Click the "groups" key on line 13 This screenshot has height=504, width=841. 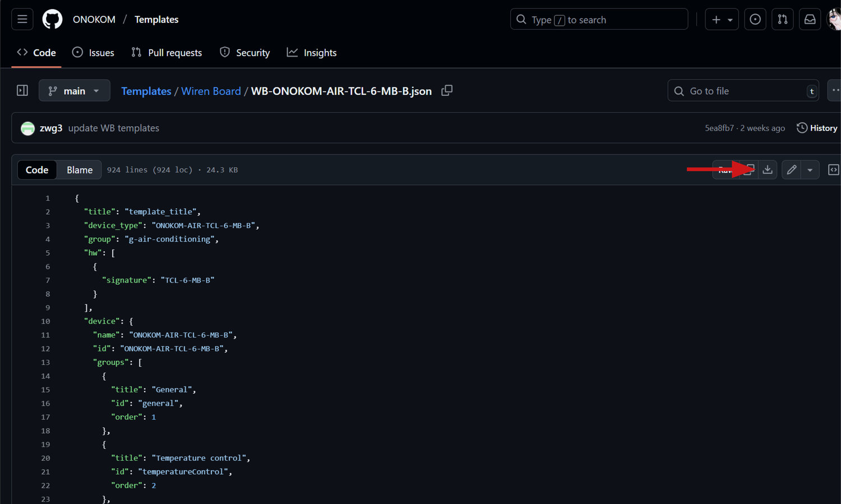pyautogui.click(x=111, y=363)
